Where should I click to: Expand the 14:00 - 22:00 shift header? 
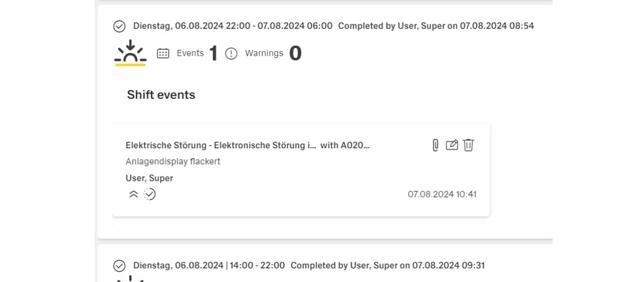pos(209,265)
